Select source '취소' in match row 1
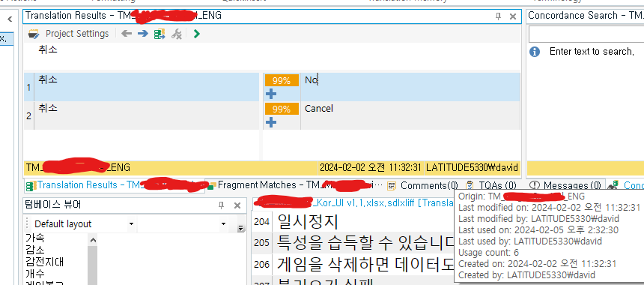Screen dimensions: 644x285 coord(48,79)
